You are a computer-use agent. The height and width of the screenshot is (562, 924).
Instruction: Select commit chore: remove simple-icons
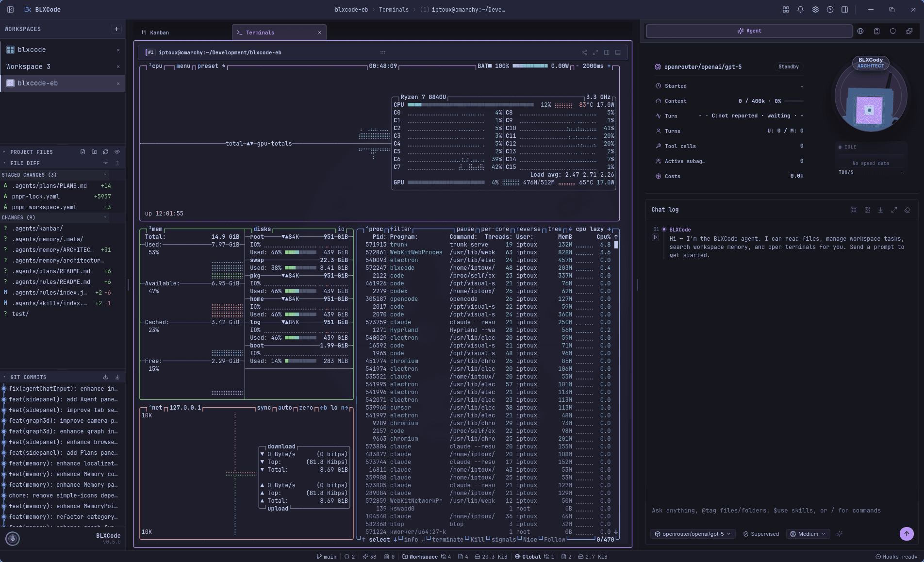(63, 496)
